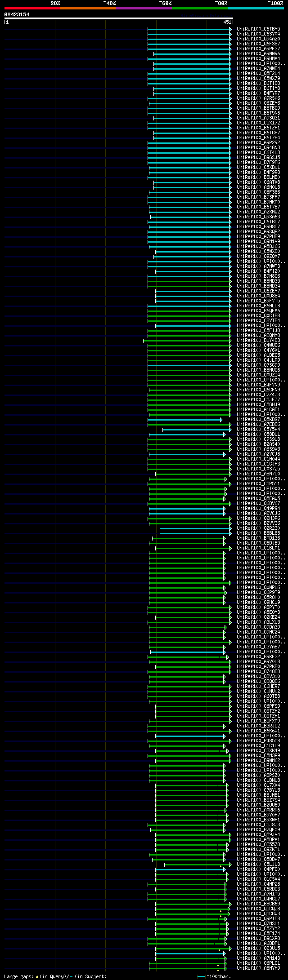Viewport: 288px width, 980px height.
Task: Select the cyan alignment bar for UniRef100_B9HMA4
Action: coord(189,58)
